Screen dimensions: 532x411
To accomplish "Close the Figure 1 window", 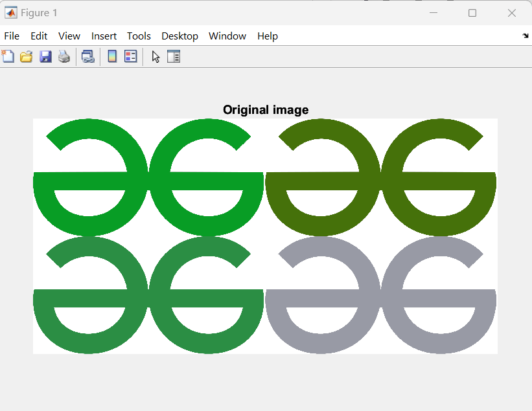I will (512, 13).
